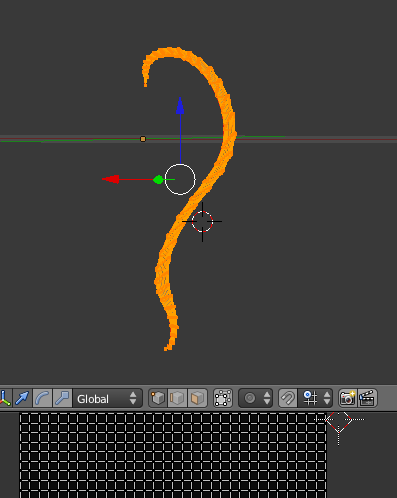The image size is (397, 498).
Task: Toggle snapping with the magnet icon
Action: [288, 398]
